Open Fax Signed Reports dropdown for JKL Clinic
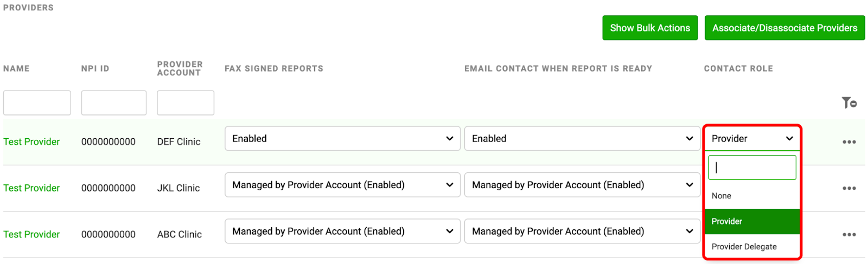 click(342, 185)
